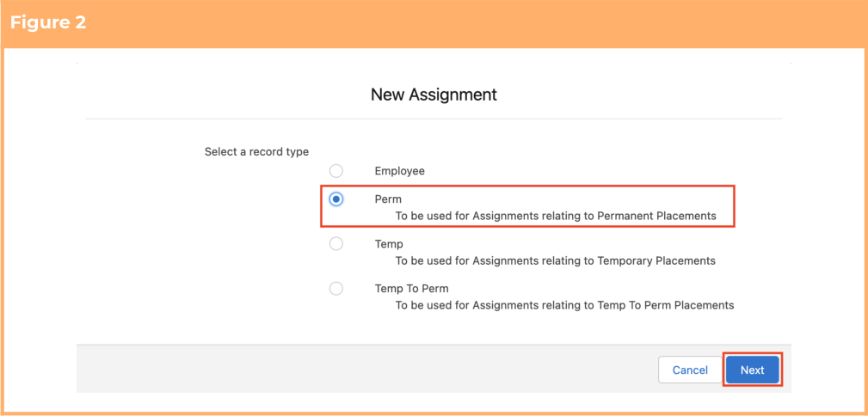Click the Perm label text

388,199
